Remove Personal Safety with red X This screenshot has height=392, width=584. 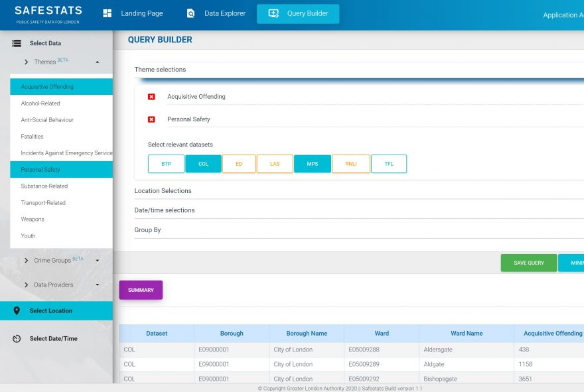coord(151,119)
